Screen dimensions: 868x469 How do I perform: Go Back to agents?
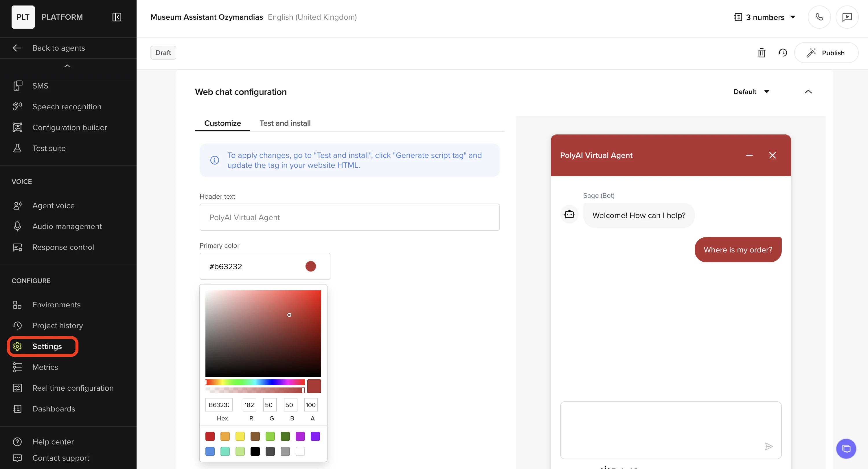coord(58,48)
